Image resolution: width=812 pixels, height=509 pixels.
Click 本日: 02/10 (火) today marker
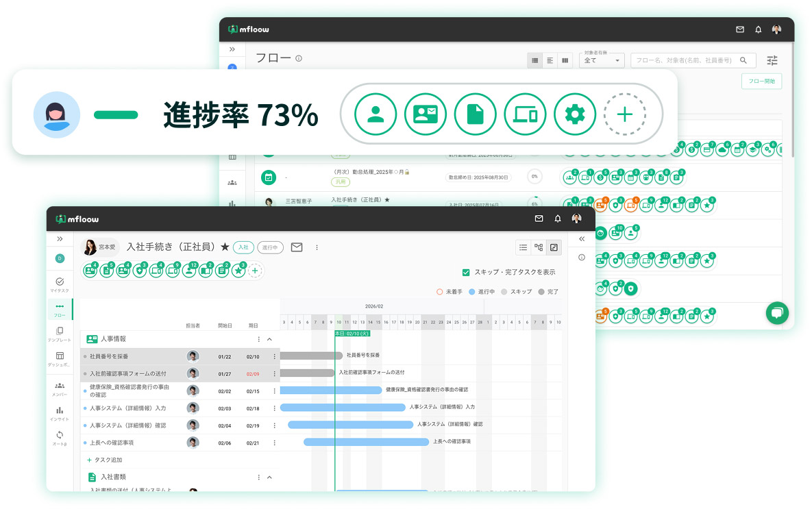pyautogui.click(x=352, y=334)
